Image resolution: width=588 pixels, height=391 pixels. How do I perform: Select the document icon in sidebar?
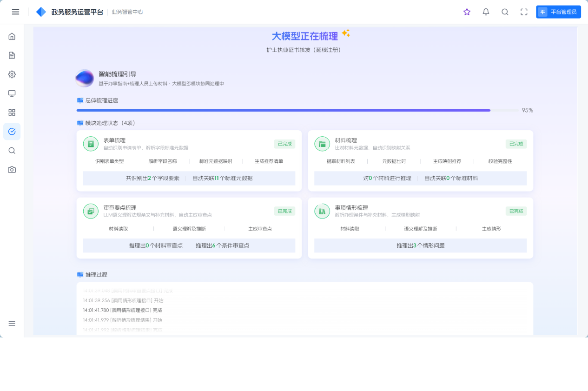[12, 55]
